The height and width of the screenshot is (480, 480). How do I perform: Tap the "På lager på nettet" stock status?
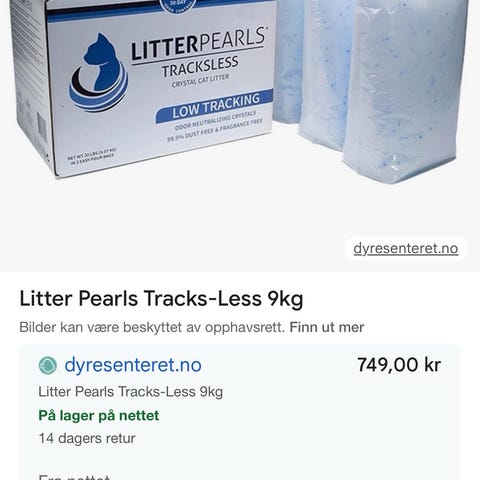click(x=99, y=416)
